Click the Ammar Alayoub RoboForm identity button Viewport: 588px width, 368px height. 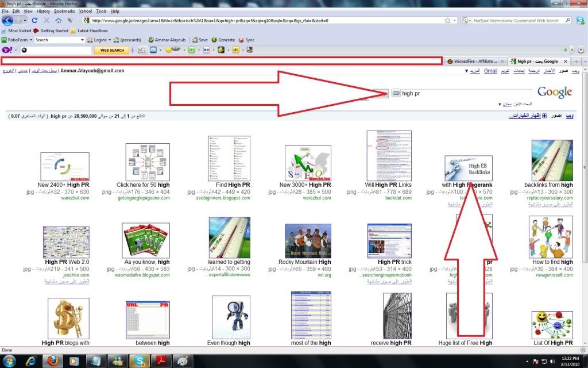point(167,40)
